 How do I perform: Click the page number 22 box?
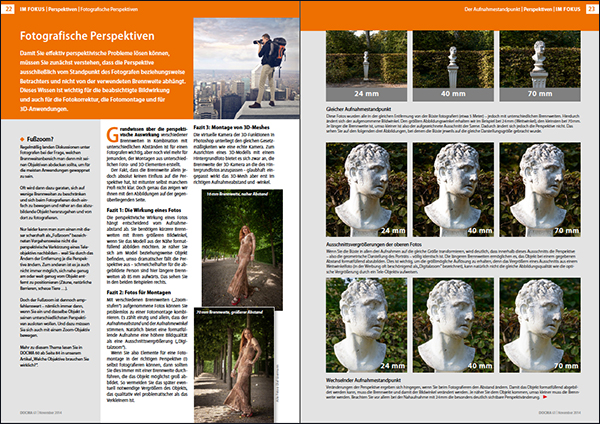(8, 8)
